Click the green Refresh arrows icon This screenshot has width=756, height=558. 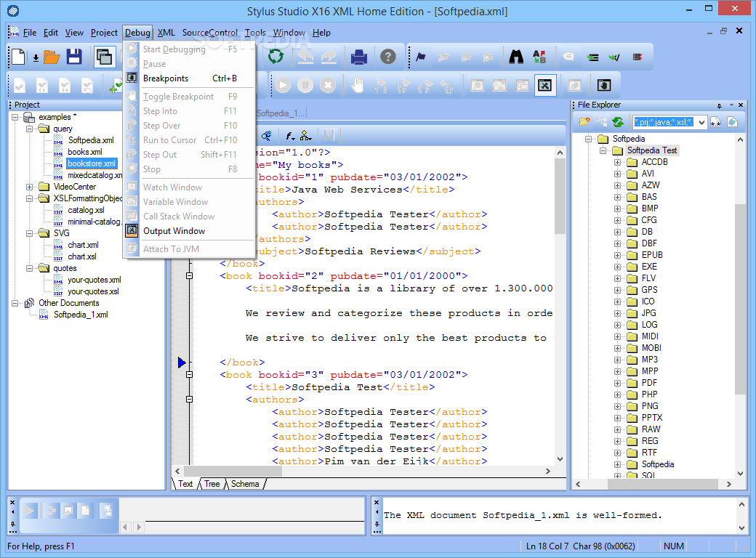[x=276, y=57]
